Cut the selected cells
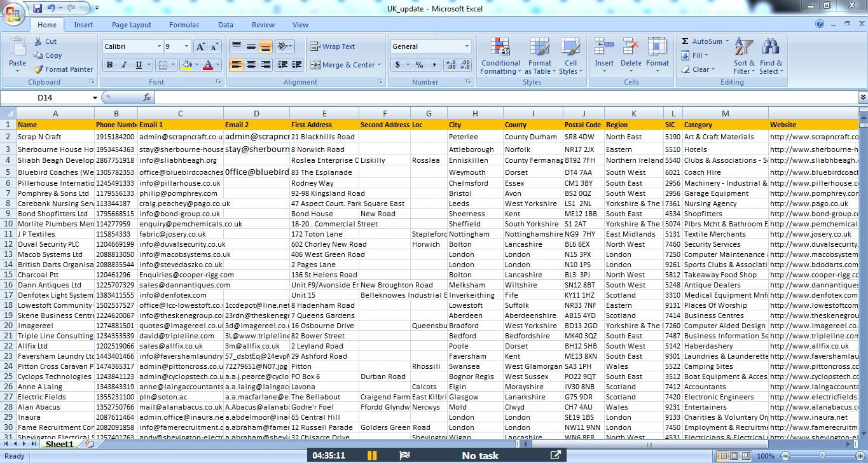Screen dimensions: 868x463 click(45, 41)
